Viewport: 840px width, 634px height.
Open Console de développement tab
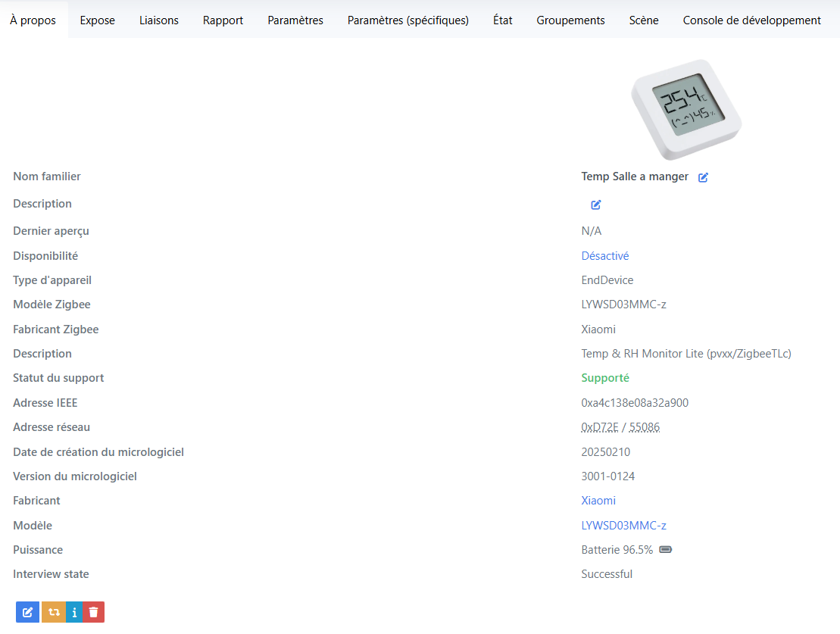point(751,20)
